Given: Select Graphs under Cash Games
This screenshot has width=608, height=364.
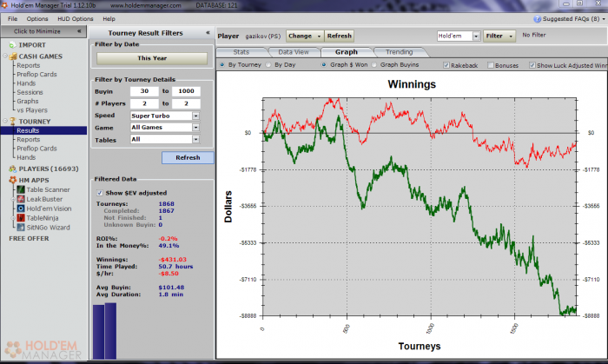Looking at the screenshot, I should pos(28,101).
